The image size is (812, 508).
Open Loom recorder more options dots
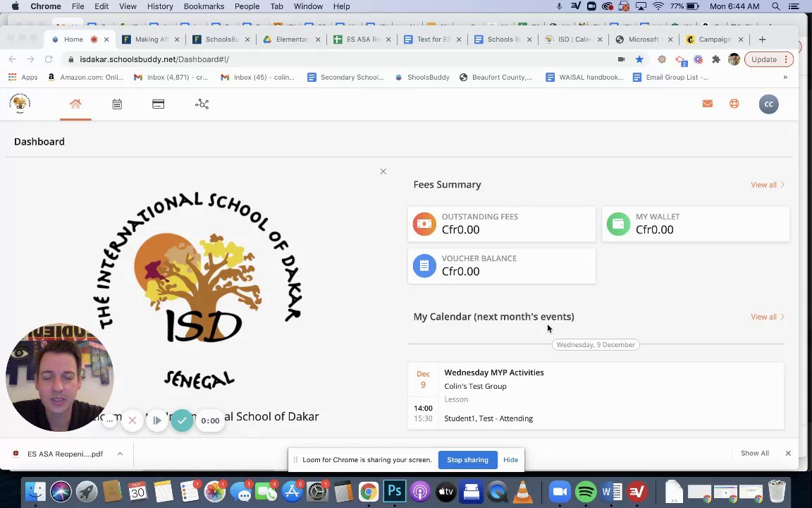[x=109, y=421]
